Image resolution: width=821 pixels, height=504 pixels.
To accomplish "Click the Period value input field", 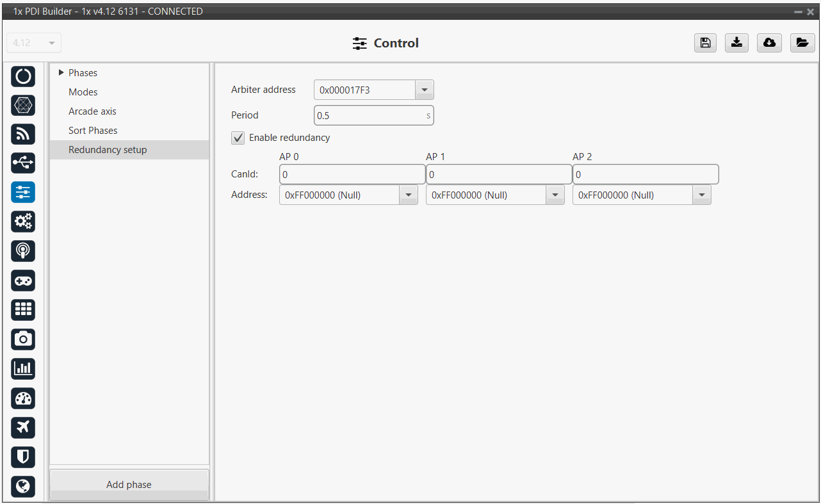I will tap(370, 116).
